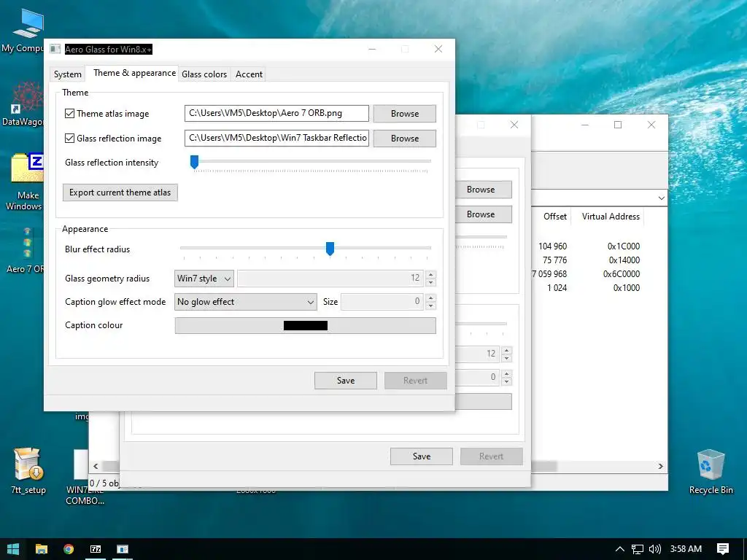The height and width of the screenshot is (560, 747).
Task: Select the Theme & appearance tab
Action: pyautogui.click(x=134, y=73)
